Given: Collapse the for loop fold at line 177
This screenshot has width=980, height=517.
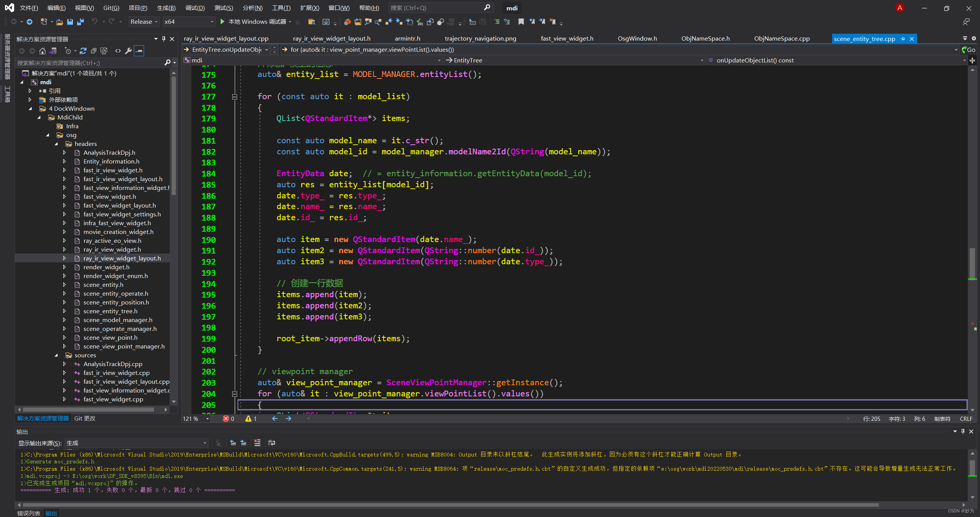Looking at the screenshot, I should pyautogui.click(x=234, y=97).
